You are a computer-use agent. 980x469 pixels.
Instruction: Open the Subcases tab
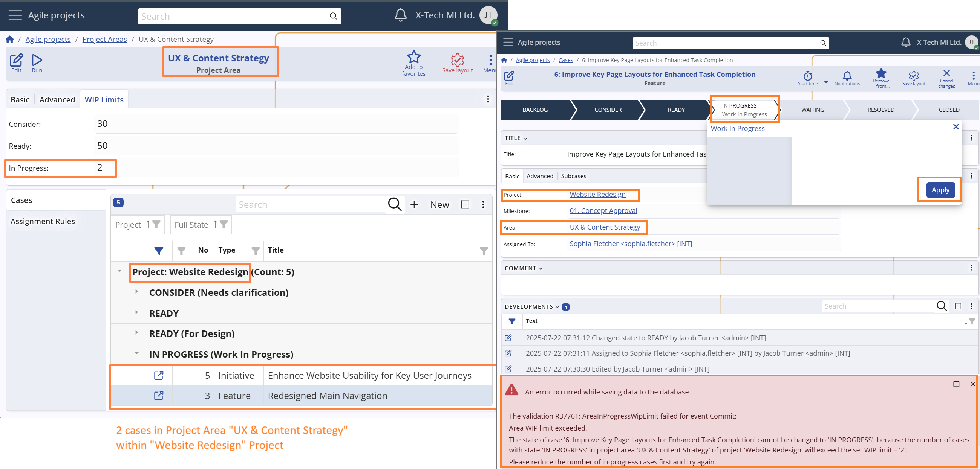pos(573,176)
